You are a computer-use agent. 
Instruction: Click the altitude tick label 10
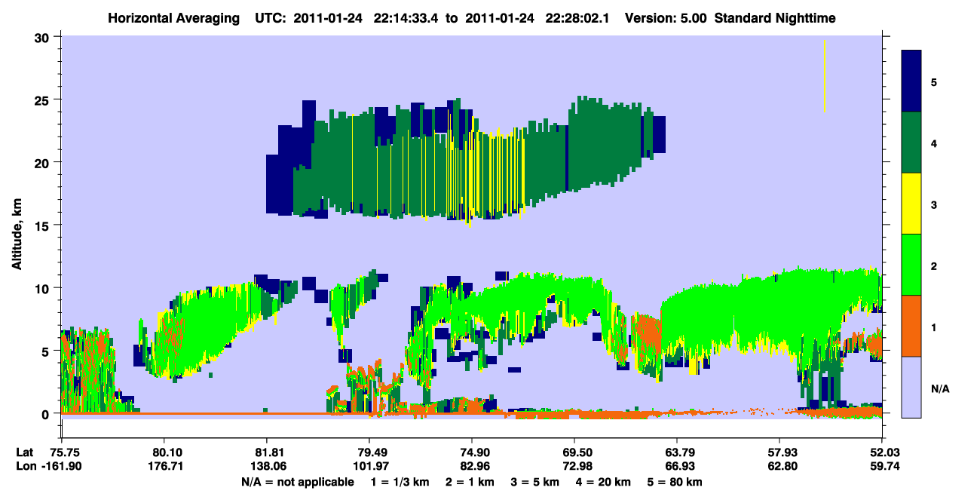point(43,288)
